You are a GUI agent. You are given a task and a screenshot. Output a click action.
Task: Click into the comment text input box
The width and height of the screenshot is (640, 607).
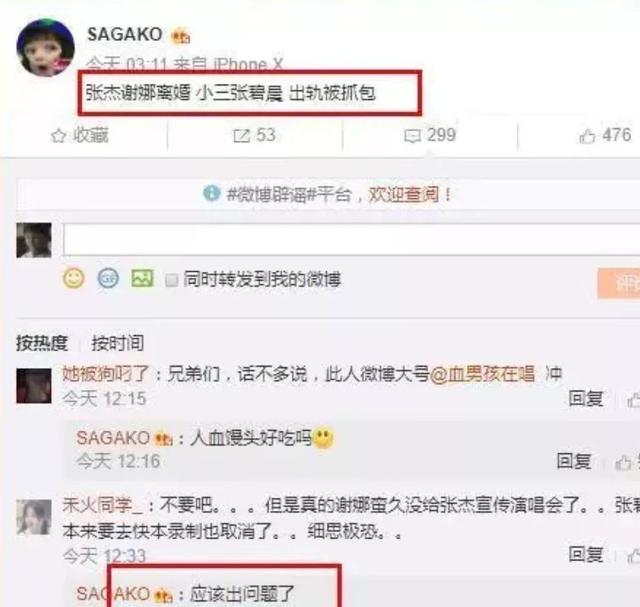click(351, 240)
